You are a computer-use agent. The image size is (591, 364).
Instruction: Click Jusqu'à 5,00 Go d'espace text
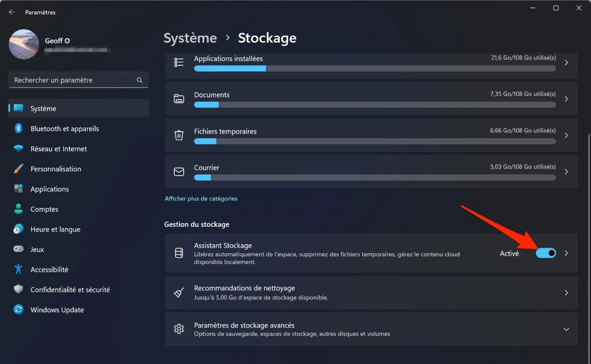[261, 298]
